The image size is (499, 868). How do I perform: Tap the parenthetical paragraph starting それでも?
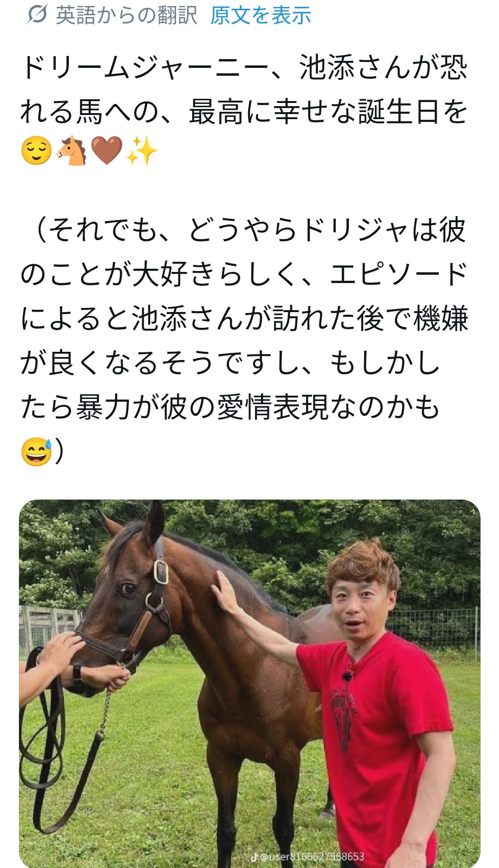(x=244, y=319)
